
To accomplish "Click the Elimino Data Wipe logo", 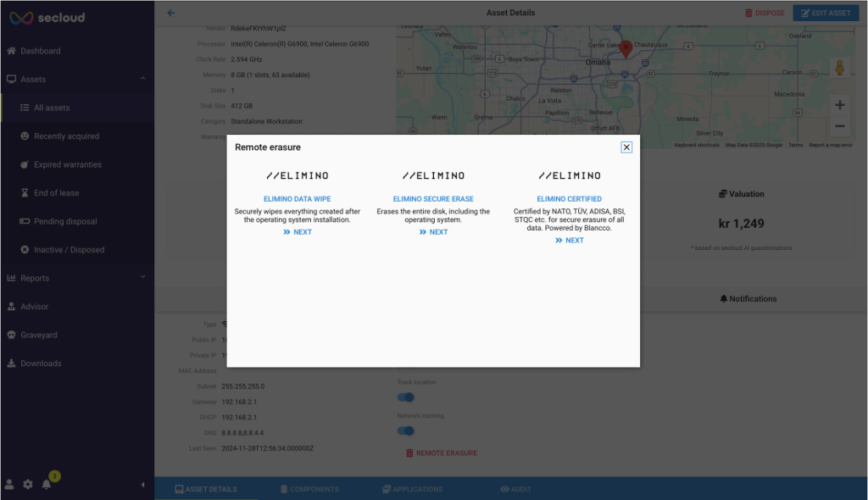I will 297,175.
